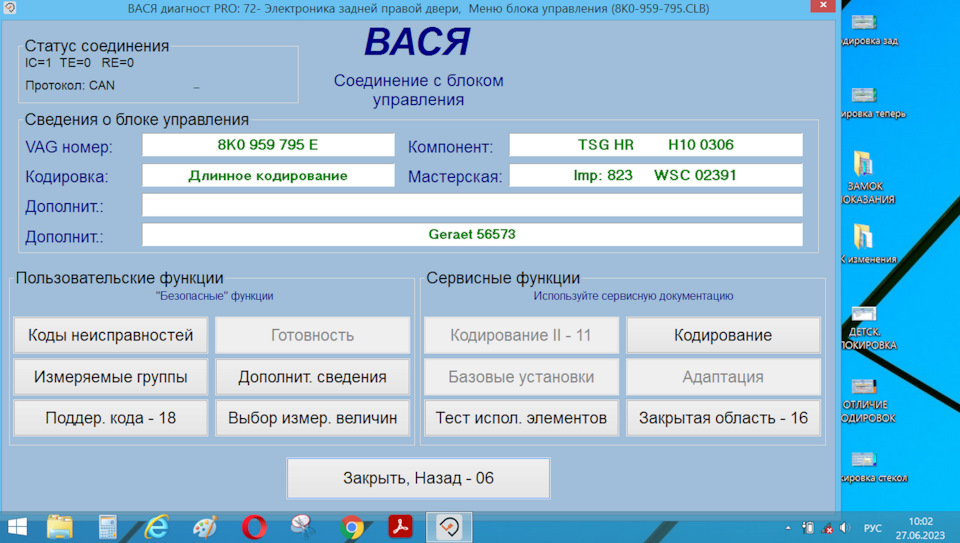The height and width of the screenshot is (543, 960).
Task: Show hidden tray icons arrow
Action: point(788,528)
